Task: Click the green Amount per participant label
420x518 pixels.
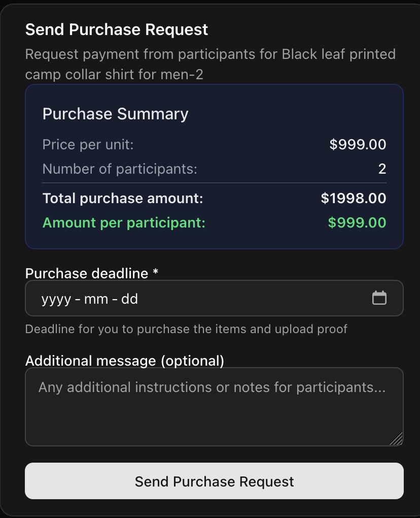Action: click(x=124, y=222)
